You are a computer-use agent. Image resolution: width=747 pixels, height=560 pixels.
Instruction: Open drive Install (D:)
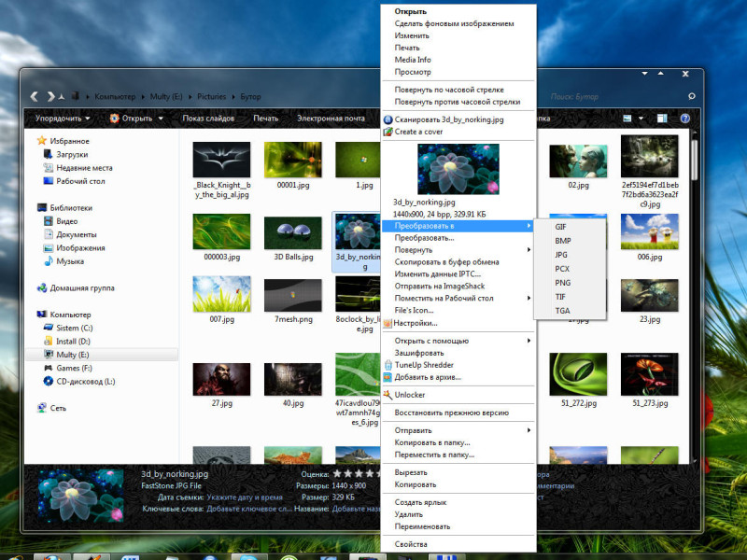click(73, 341)
